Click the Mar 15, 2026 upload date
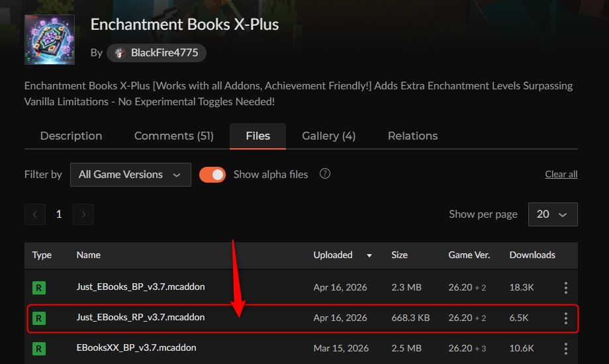The image size is (609, 364). [x=341, y=348]
